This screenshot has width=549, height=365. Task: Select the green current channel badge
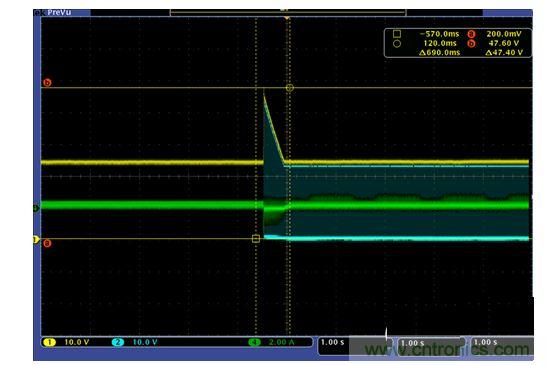(255, 342)
